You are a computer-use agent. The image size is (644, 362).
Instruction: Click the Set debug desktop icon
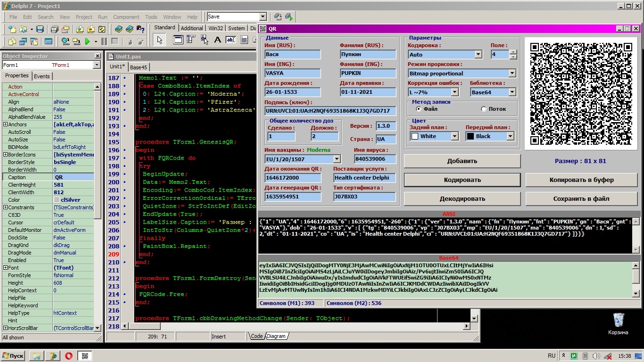point(289,16)
